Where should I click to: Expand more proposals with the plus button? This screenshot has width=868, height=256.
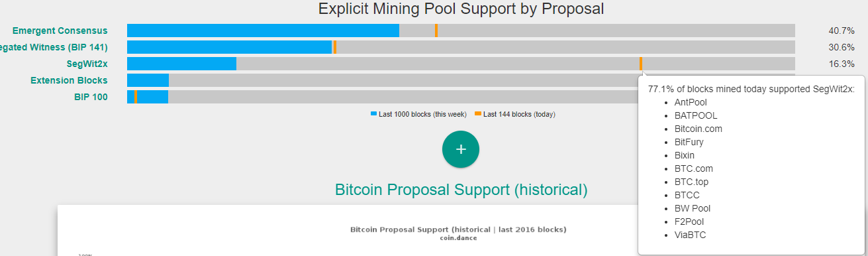(x=461, y=149)
